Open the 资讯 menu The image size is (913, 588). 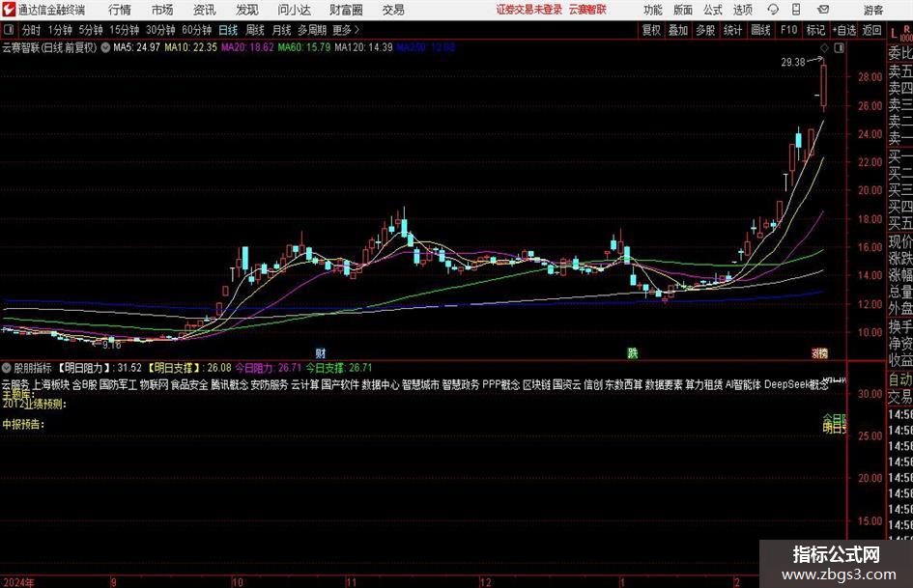[205, 10]
